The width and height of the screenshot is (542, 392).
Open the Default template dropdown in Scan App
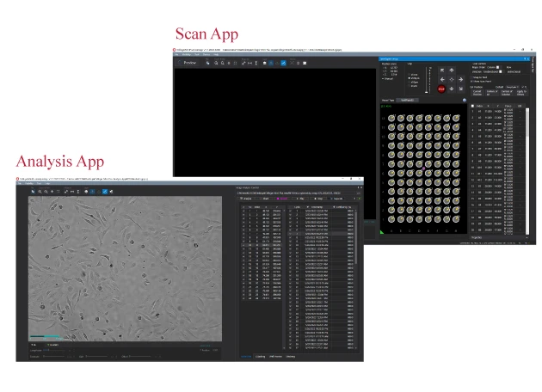[513, 87]
